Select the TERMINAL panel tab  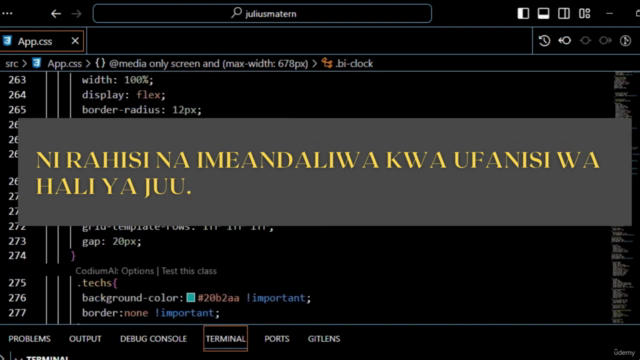click(x=226, y=339)
